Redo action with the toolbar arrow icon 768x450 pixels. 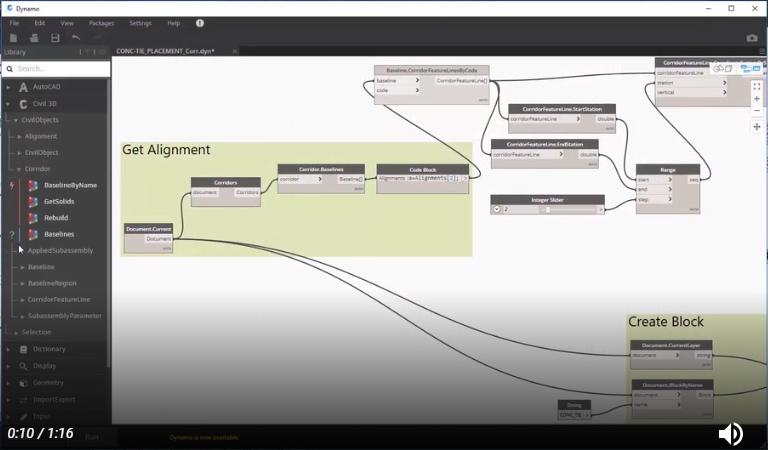pos(97,38)
